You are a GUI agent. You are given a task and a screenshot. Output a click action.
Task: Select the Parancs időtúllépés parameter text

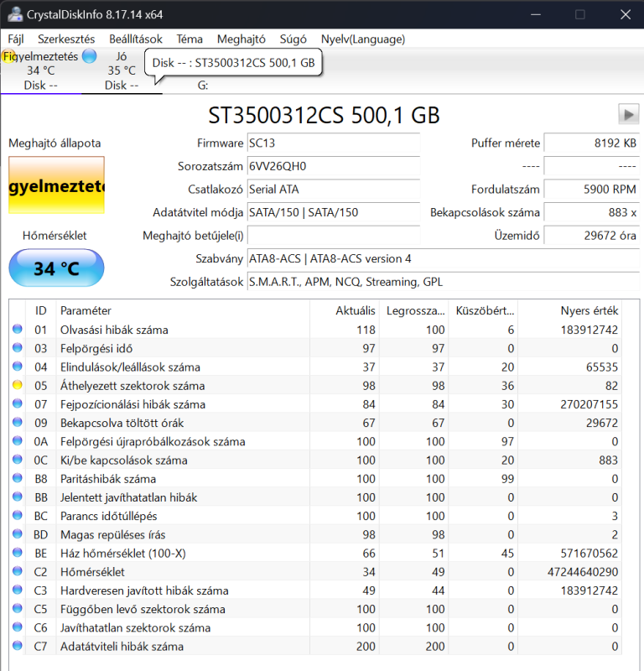coord(109,517)
